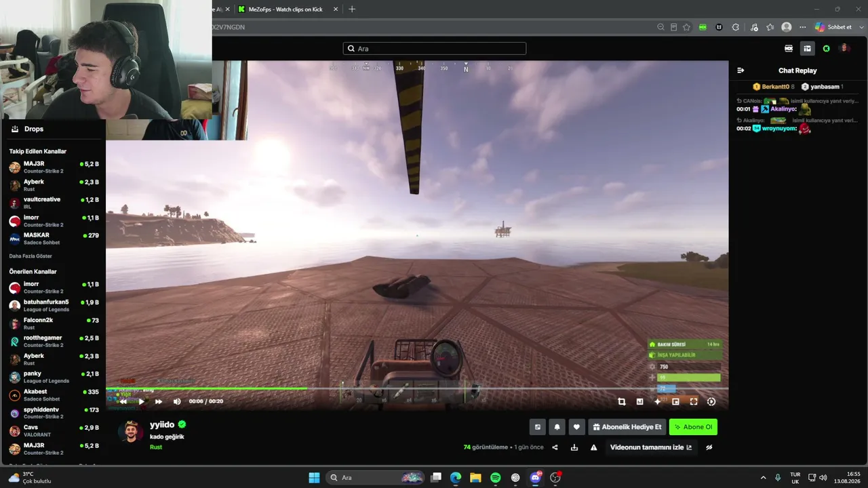
Task: Open a new browser tab
Action: tap(351, 9)
